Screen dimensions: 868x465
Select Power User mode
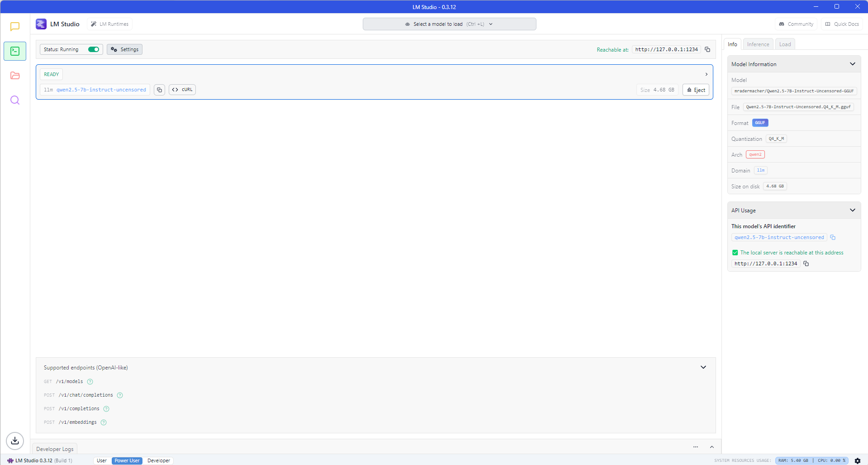pos(127,460)
